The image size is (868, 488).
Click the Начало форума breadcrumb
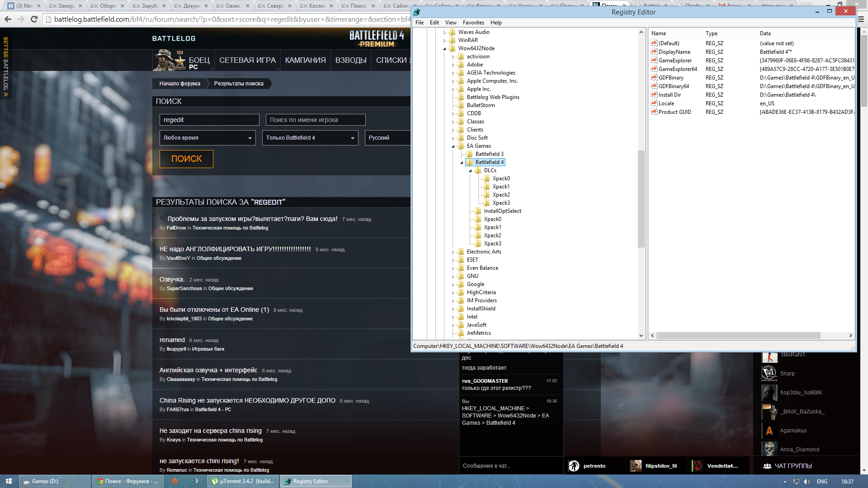179,84
